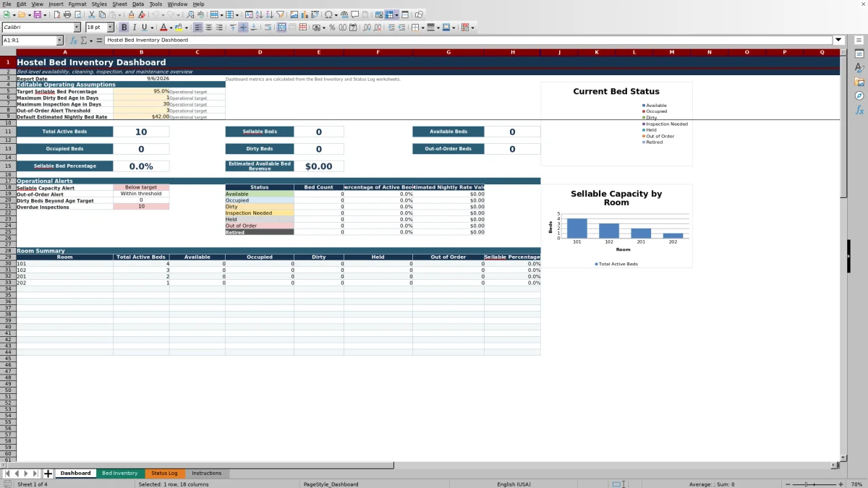Open the sidebar Styles icon
This screenshot has height=488, width=868.
tap(859, 68)
